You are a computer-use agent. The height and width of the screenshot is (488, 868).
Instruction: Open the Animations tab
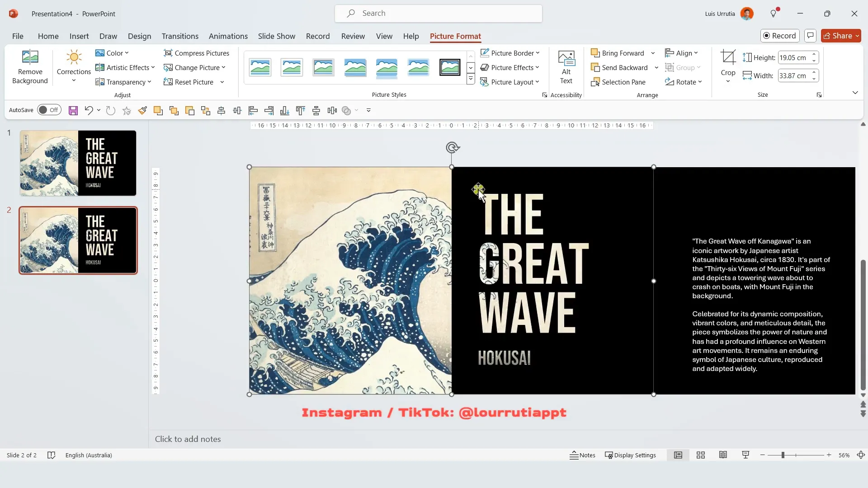coord(228,36)
